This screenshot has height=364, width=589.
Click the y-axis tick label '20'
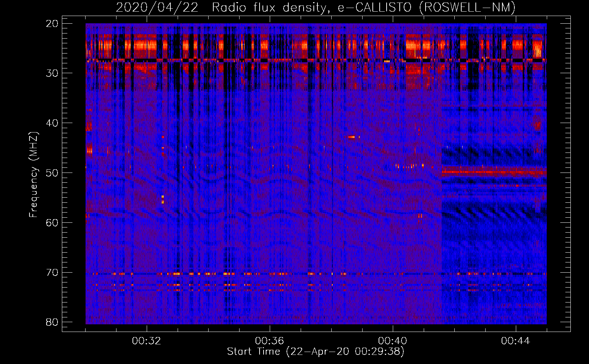point(52,24)
